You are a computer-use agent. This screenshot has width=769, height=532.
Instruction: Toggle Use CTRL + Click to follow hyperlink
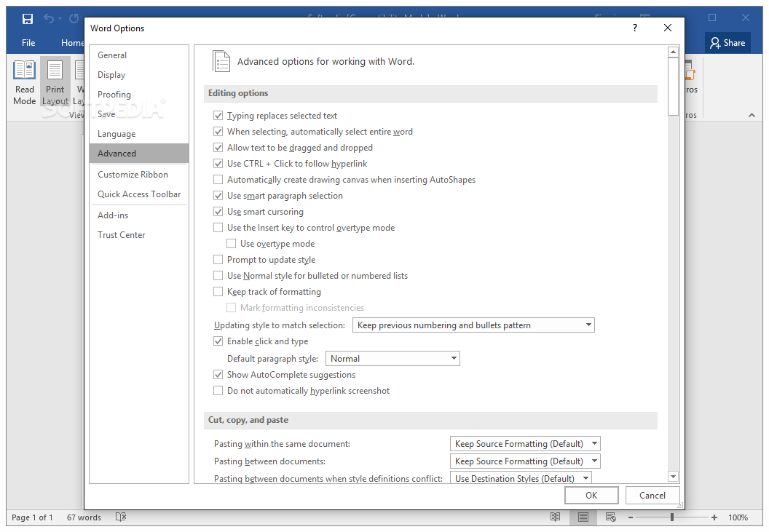click(x=218, y=164)
